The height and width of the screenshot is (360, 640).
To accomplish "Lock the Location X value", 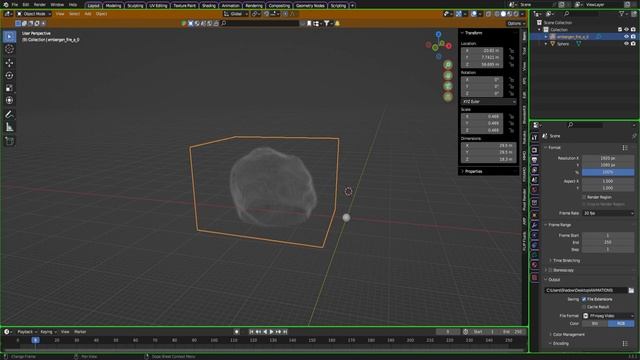I will click(x=511, y=51).
